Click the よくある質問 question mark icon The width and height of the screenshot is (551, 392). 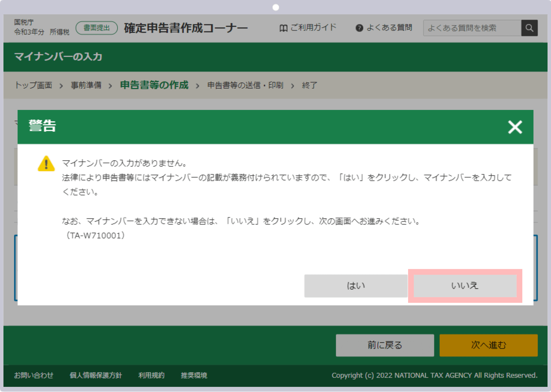click(x=360, y=28)
